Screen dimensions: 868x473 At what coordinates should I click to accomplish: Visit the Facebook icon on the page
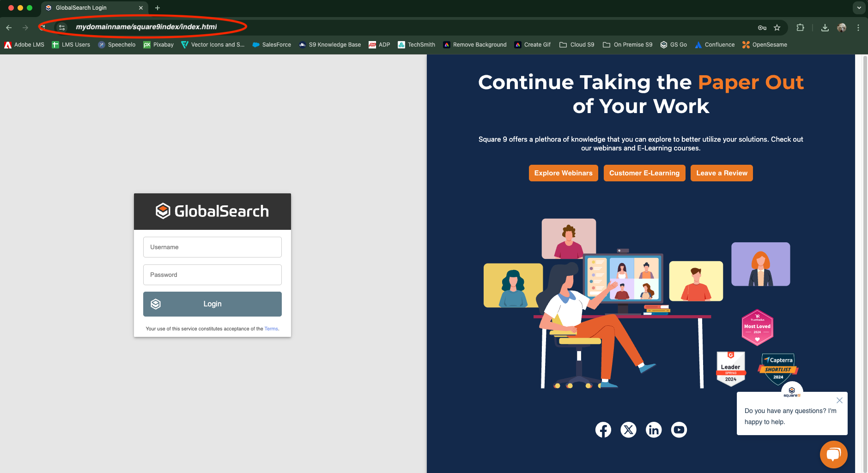click(x=603, y=430)
